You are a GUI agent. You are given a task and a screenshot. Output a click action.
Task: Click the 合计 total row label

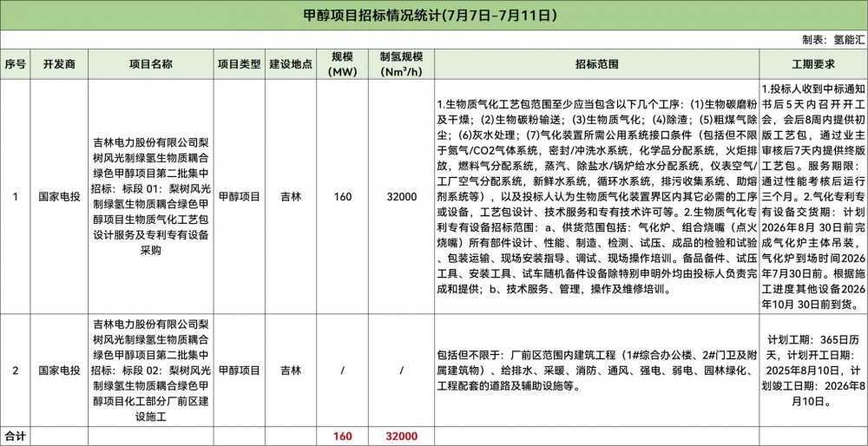16,436
